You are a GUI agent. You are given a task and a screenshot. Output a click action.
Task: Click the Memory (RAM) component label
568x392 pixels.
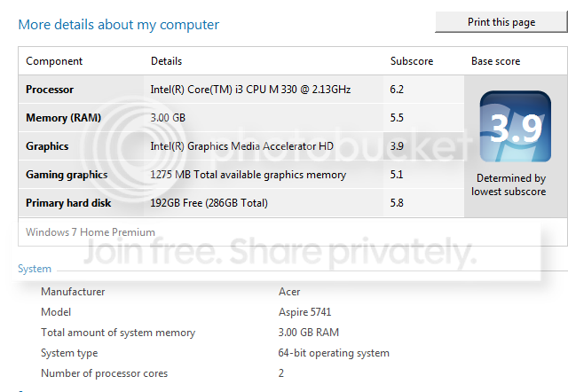[x=63, y=118]
